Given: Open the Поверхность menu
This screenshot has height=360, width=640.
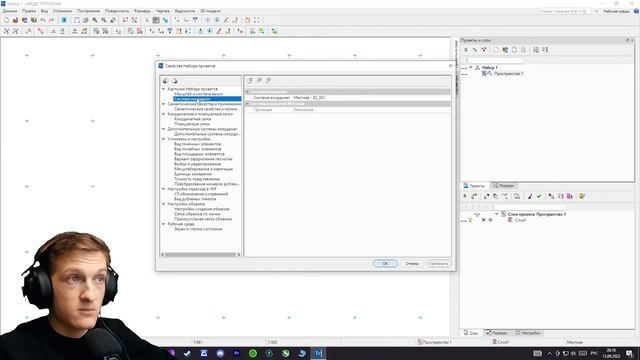Looking at the screenshot, I should tap(117, 11).
